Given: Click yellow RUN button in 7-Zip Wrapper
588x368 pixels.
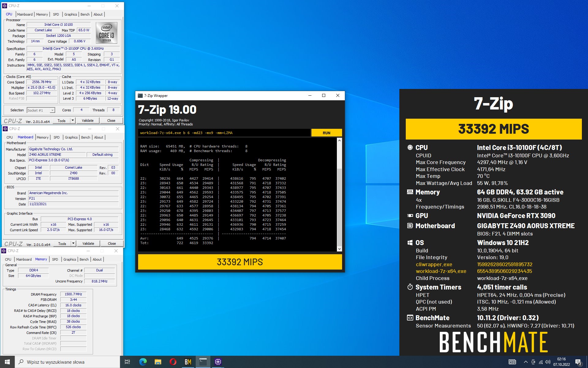Looking at the screenshot, I should [326, 133].
